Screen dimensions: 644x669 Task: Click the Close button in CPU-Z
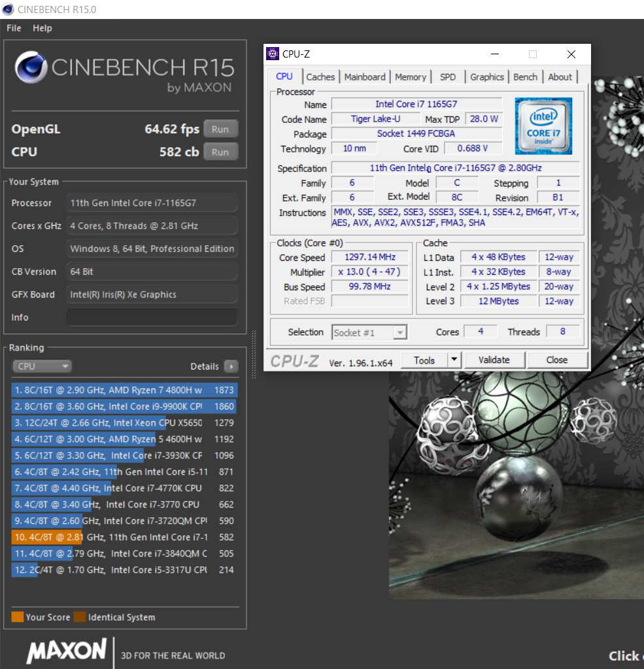[x=557, y=360]
